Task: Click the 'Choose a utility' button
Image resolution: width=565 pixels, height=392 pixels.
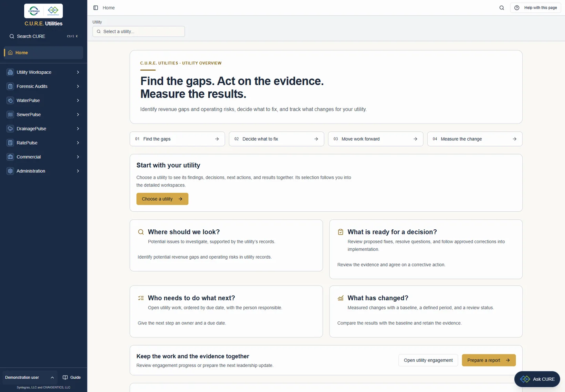Action: pyautogui.click(x=162, y=199)
